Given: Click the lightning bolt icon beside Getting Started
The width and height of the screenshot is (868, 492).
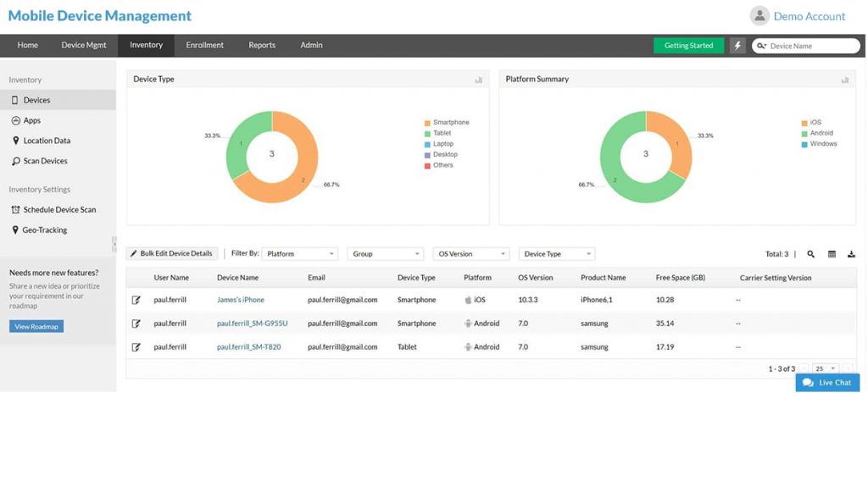Looking at the screenshot, I should click(736, 46).
